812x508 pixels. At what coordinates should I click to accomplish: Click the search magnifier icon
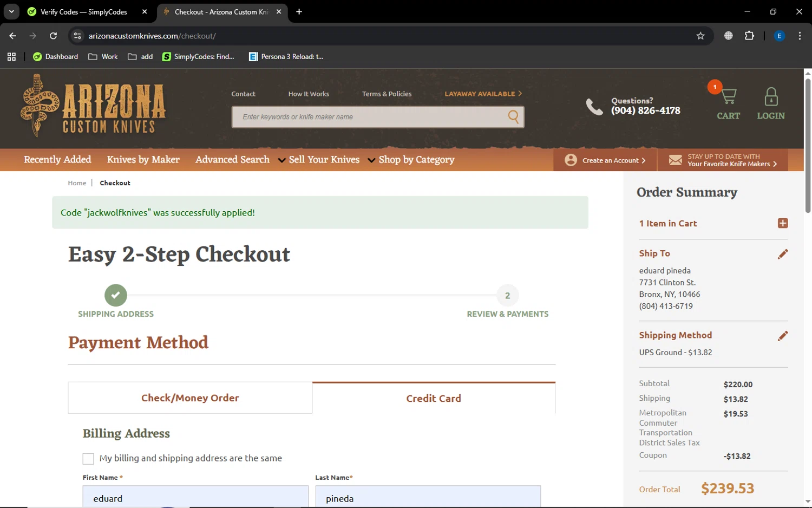513,116
